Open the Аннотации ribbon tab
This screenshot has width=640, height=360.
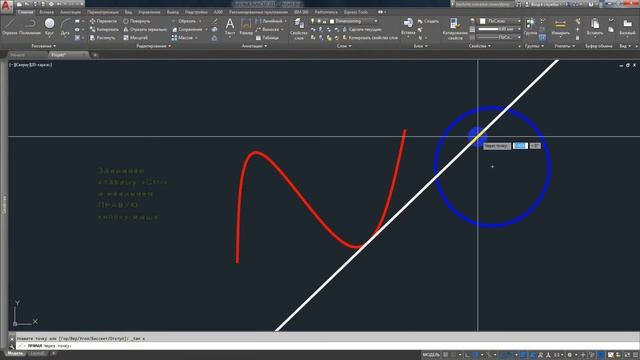click(70, 12)
